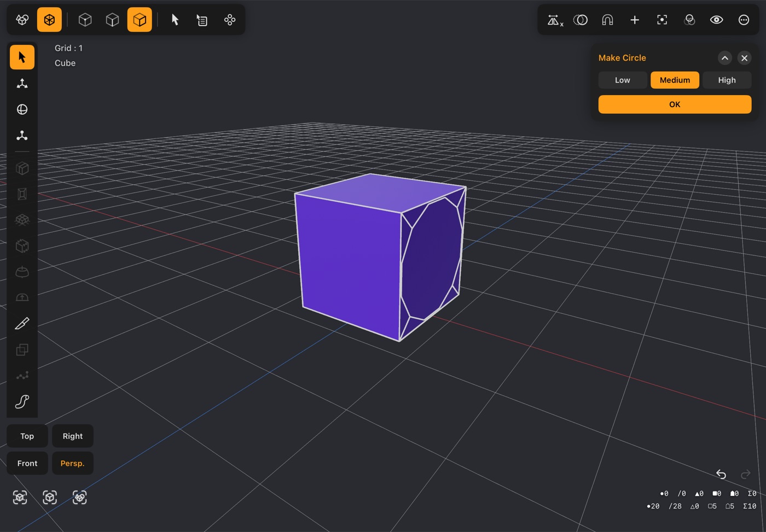Choose High circle quality

727,80
